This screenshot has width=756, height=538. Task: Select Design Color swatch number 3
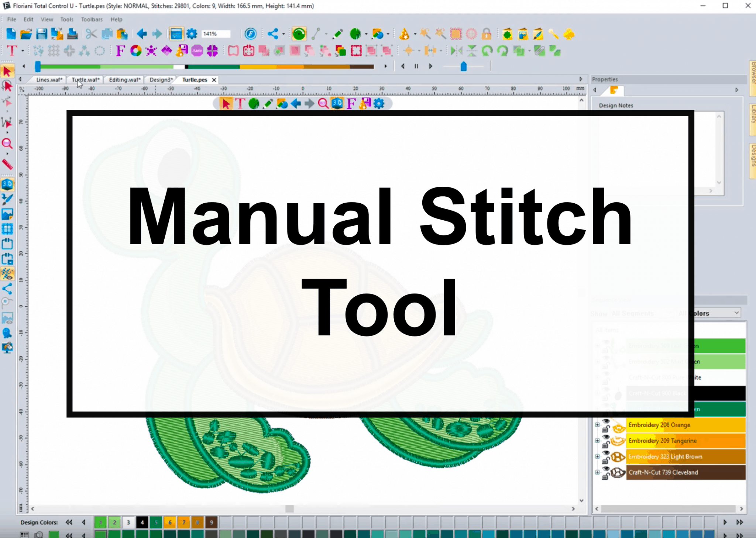click(128, 523)
